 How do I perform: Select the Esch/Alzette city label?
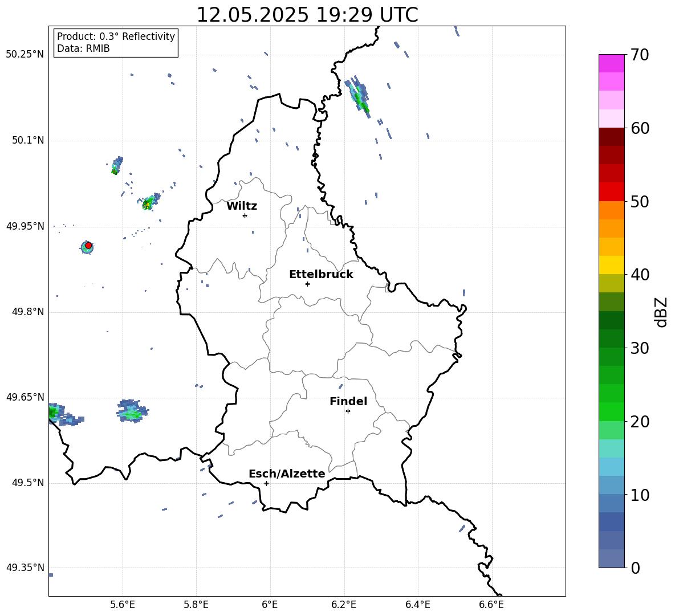287,474
